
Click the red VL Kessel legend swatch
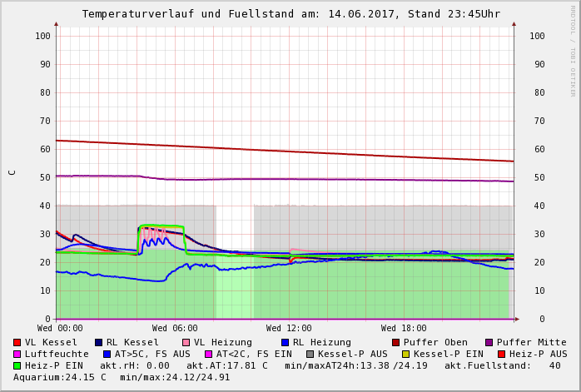pos(17,342)
